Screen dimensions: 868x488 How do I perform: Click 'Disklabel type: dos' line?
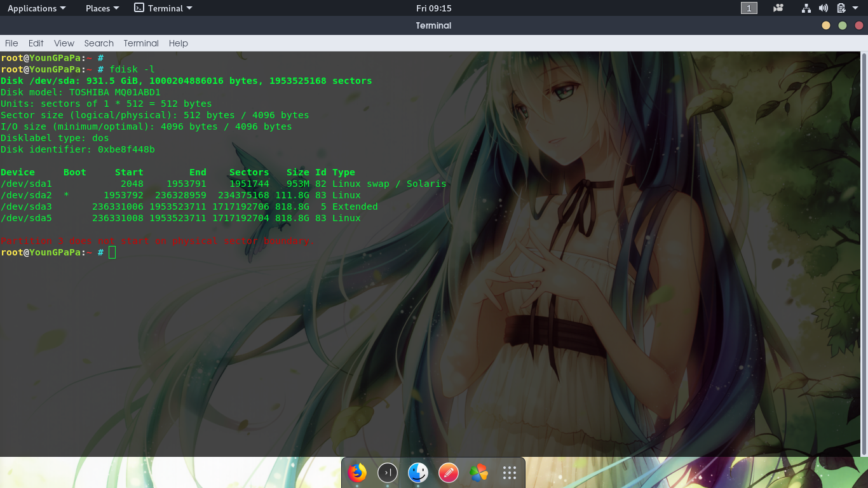(55, 138)
